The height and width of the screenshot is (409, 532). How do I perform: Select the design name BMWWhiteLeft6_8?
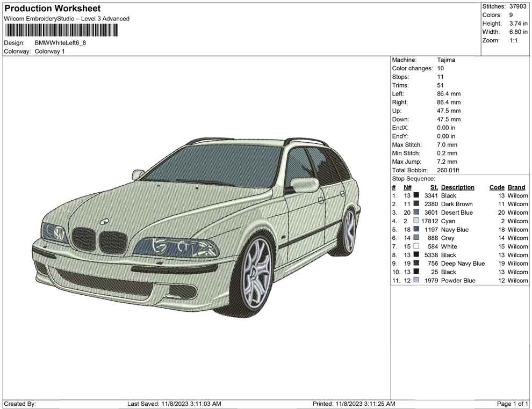60,42
